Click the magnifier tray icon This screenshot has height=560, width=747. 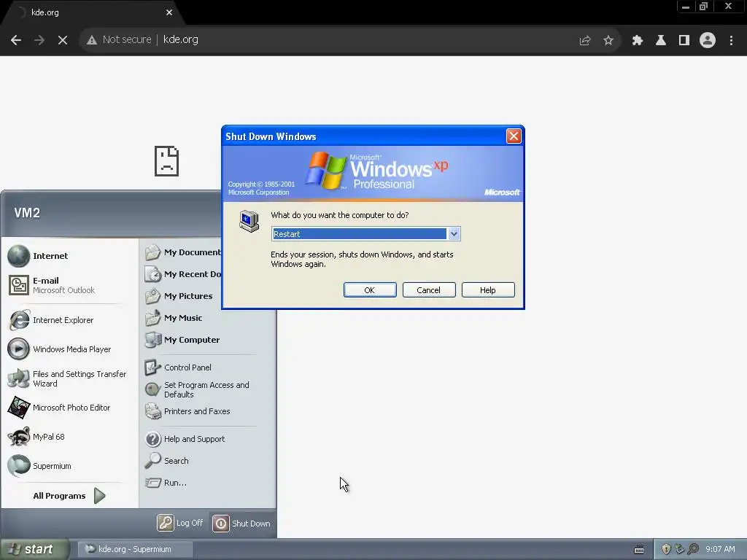tap(693, 549)
